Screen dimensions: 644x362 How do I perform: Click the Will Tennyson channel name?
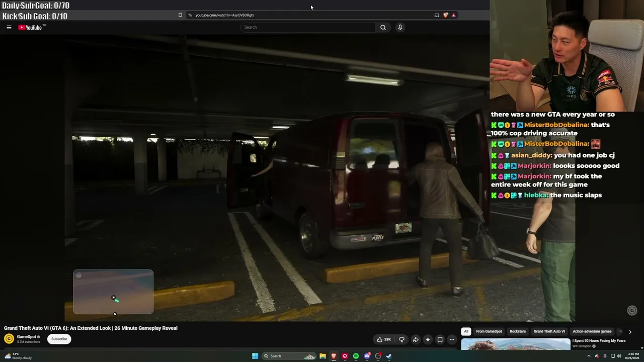pos(582,346)
